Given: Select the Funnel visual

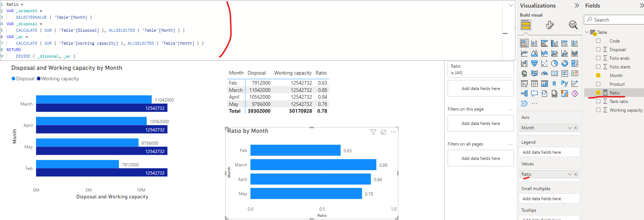Looking at the screenshot, I should [x=534, y=63].
